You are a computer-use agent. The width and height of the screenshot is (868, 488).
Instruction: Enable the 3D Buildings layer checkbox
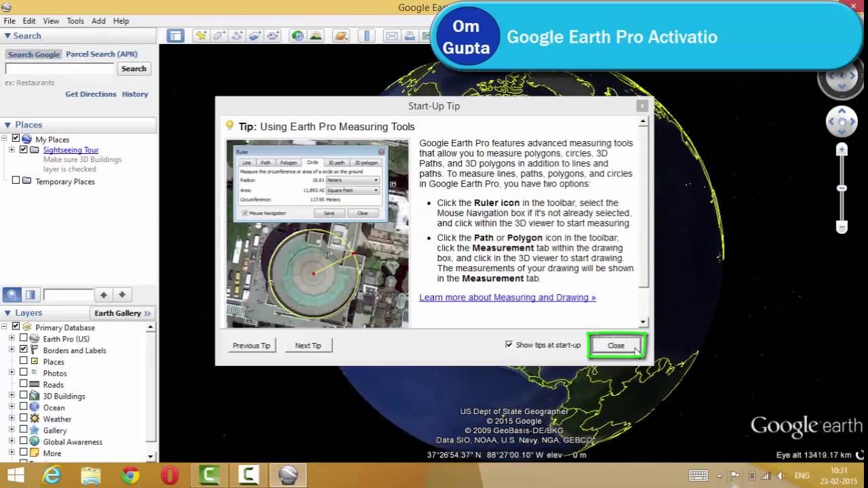24,395
